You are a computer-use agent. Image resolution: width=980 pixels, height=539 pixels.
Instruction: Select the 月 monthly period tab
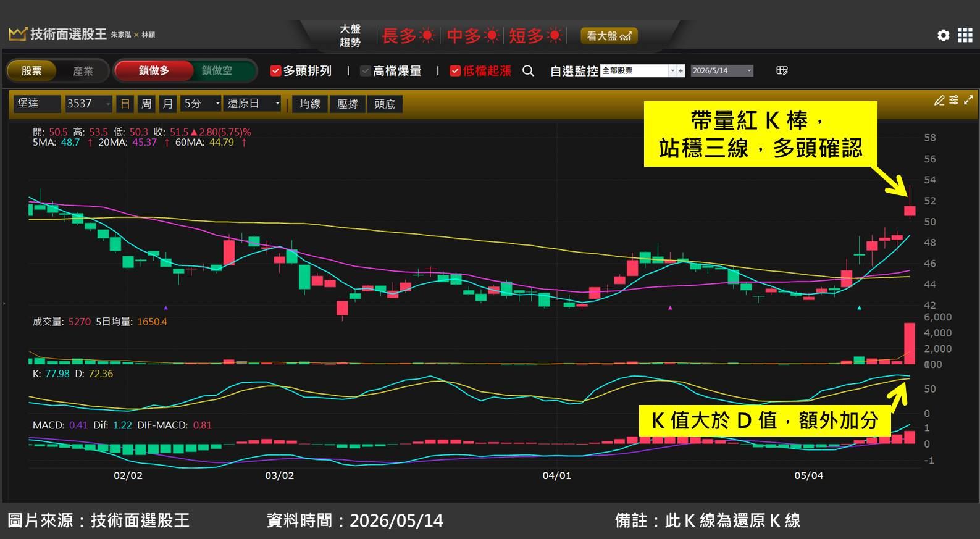pyautogui.click(x=167, y=104)
